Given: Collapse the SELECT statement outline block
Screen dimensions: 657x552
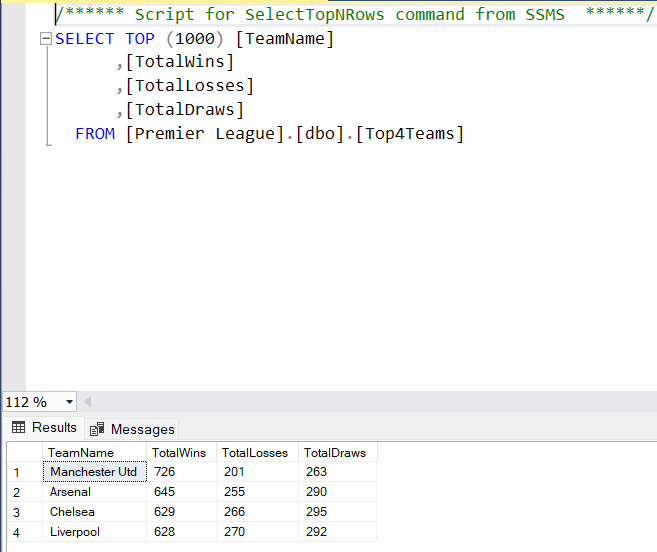Looking at the screenshot, I should [46, 39].
